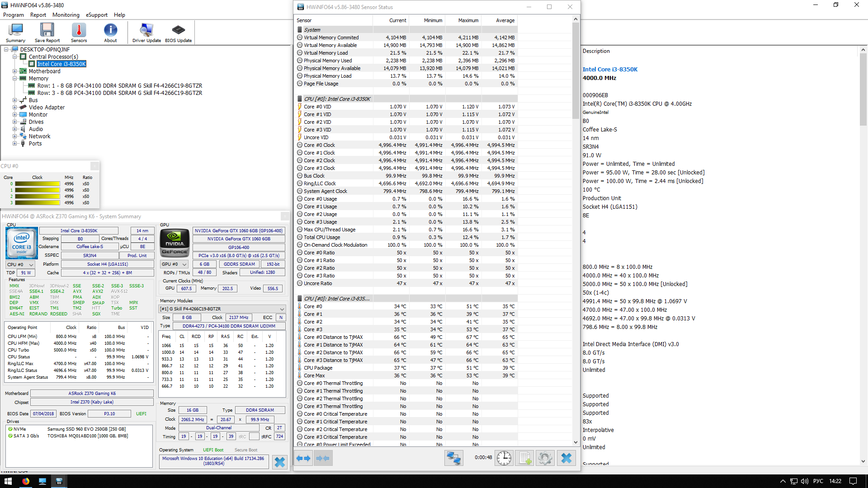Click the network computers remote icon

(x=453, y=458)
